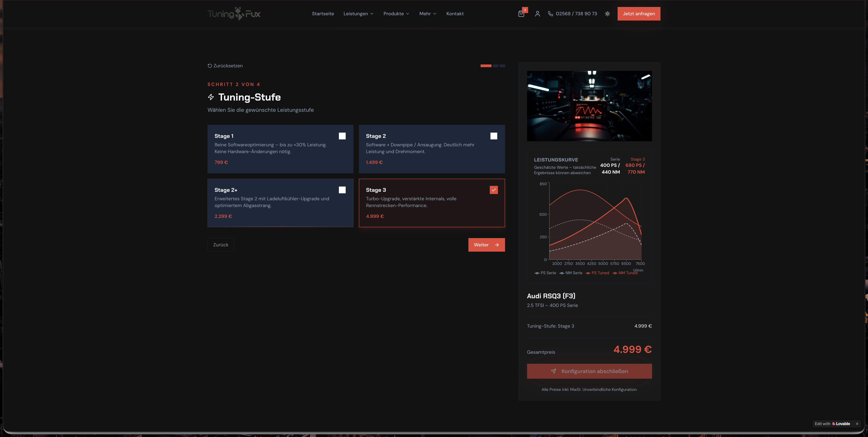Check the Stage 2+ checkbox
The width and height of the screenshot is (868, 437).
[342, 190]
